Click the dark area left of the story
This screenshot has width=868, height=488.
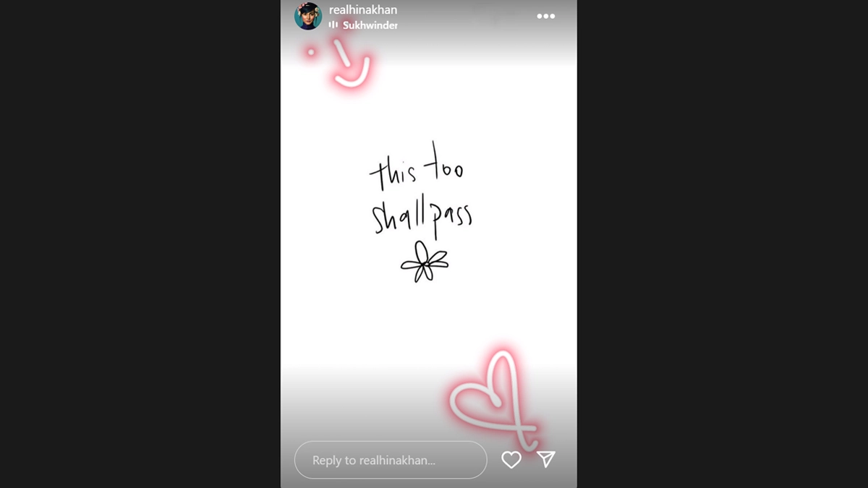[140, 244]
